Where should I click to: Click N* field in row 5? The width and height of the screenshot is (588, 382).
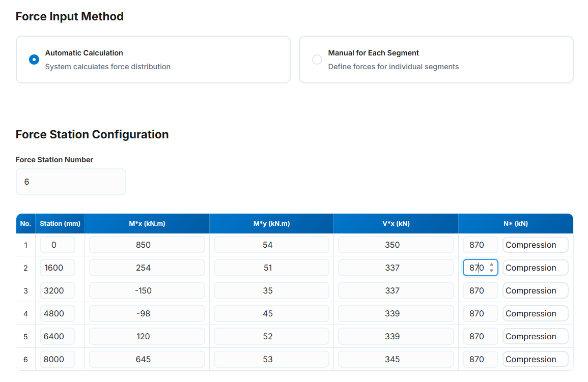(480, 336)
